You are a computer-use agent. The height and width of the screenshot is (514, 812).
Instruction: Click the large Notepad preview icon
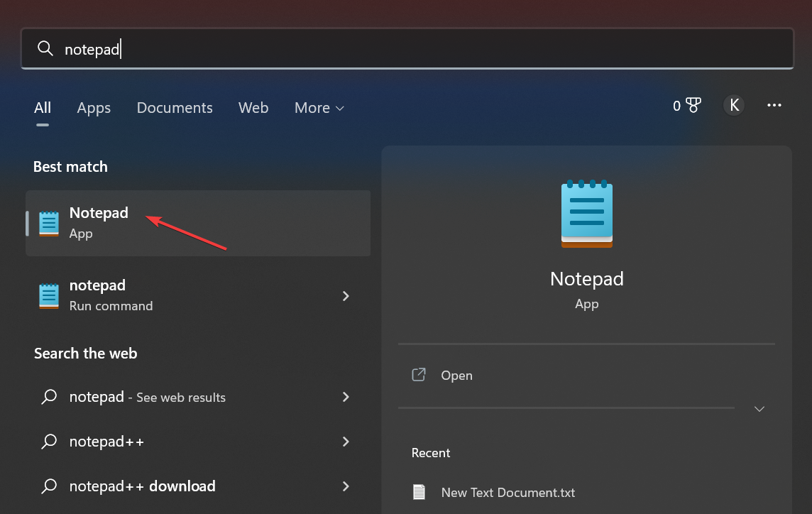586,213
